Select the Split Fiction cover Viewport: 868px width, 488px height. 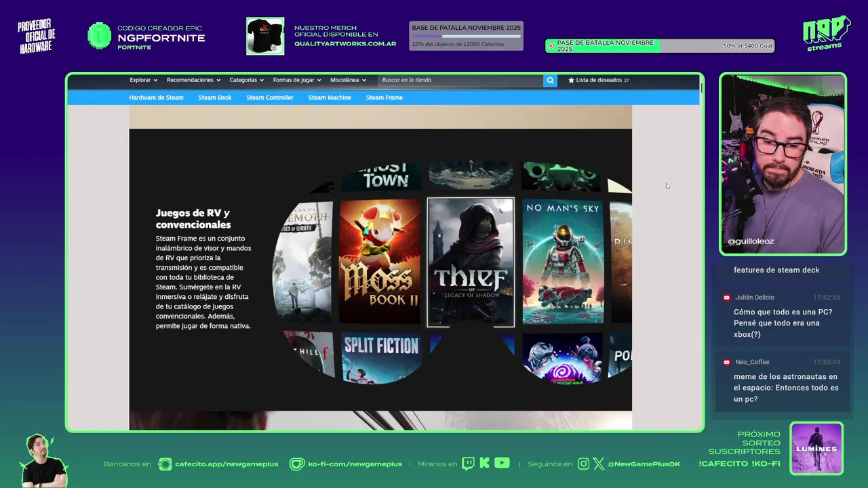point(381,358)
